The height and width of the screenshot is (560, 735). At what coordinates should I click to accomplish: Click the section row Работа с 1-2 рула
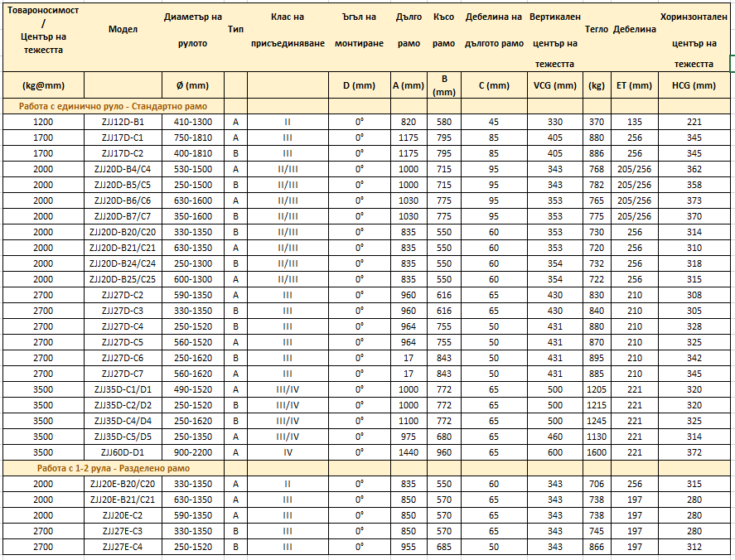[x=113, y=468]
